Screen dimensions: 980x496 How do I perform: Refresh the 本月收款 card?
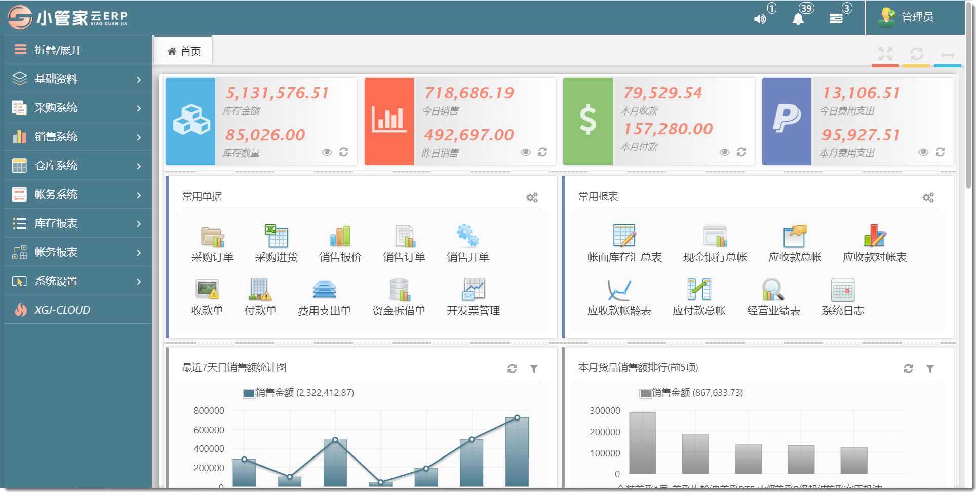pos(741,152)
